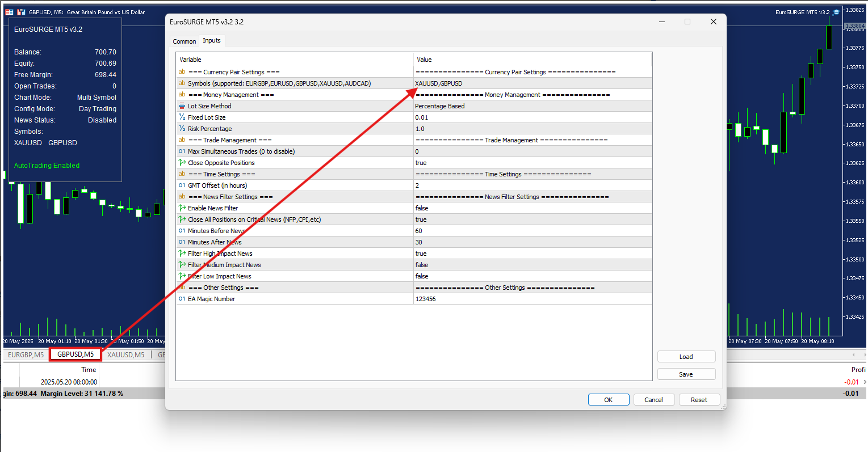Screen dimensions: 868x452
Task: Click the ab icon beside the Symbols row
Action: (x=182, y=83)
